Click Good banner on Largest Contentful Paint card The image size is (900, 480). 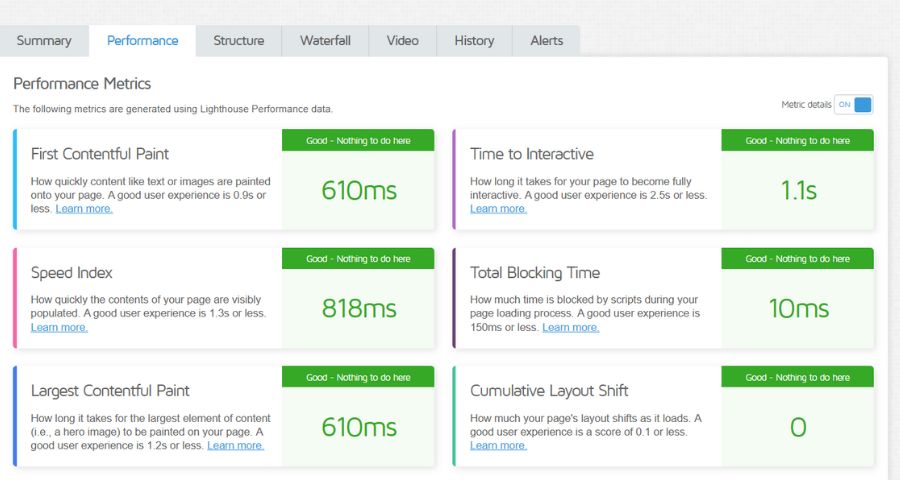358,377
